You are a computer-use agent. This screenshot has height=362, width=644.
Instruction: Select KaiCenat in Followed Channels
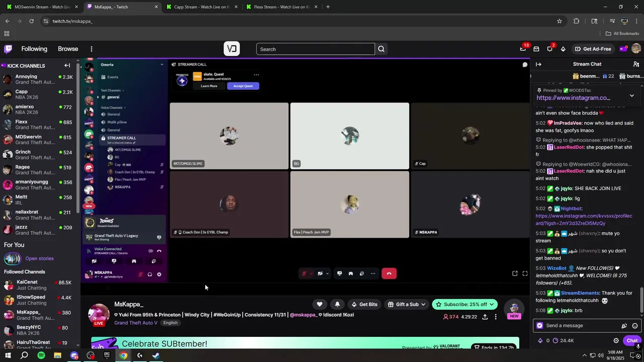click(39, 285)
